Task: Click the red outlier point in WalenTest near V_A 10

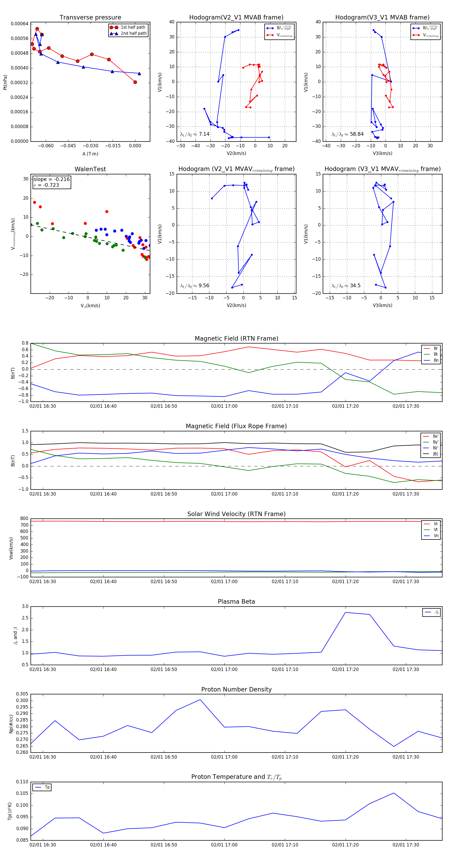Action: (x=107, y=212)
